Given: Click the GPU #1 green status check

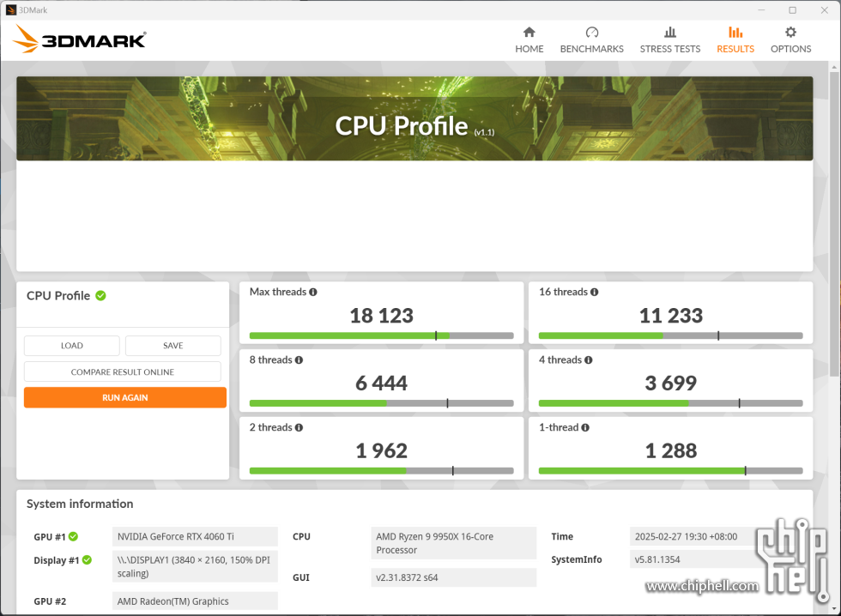Looking at the screenshot, I should pos(74,537).
